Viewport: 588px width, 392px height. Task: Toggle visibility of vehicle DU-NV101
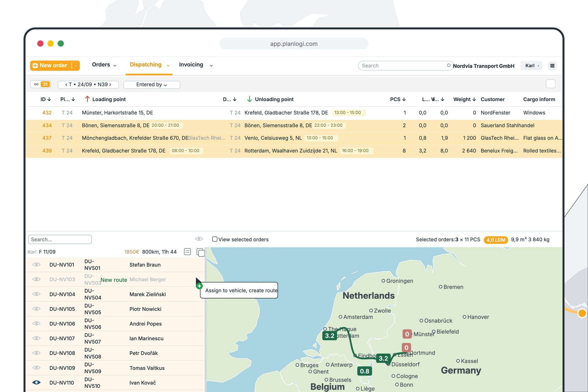pos(36,264)
